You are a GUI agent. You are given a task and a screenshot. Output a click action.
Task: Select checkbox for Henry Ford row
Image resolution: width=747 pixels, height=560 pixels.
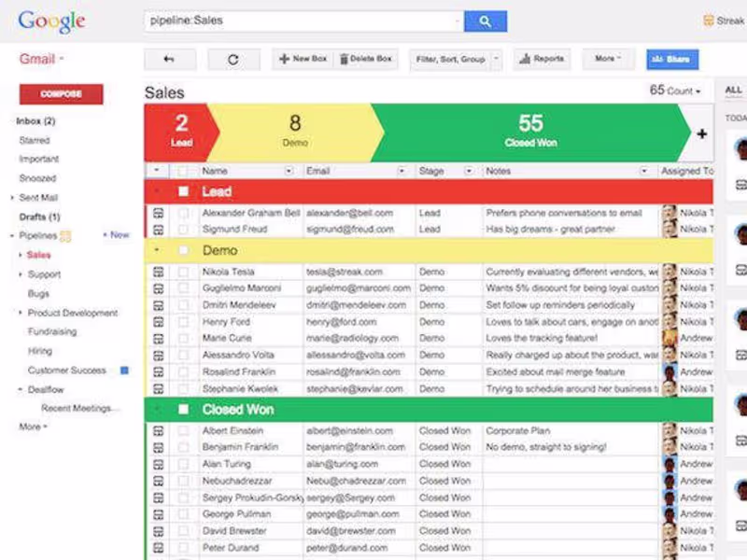[183, 322]
